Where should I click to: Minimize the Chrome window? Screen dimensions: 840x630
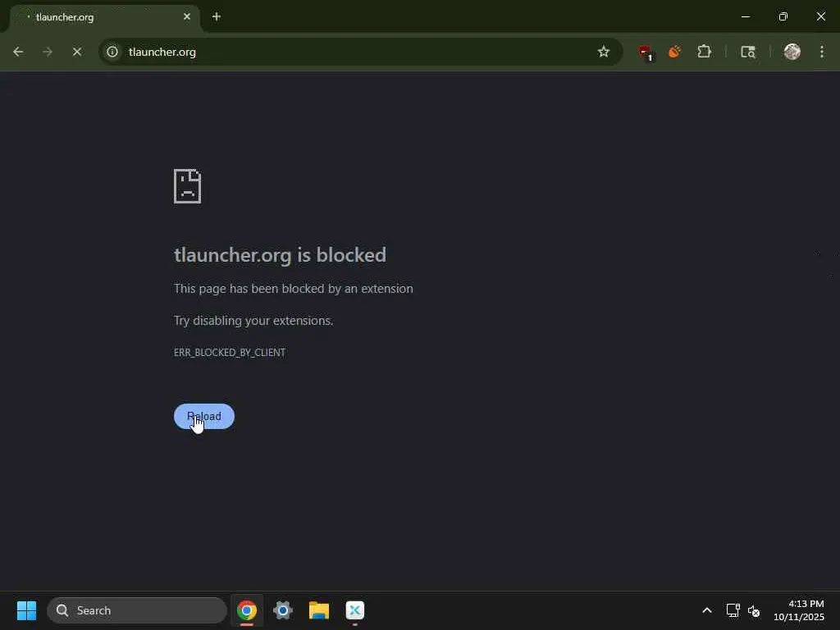click(745, 16)
